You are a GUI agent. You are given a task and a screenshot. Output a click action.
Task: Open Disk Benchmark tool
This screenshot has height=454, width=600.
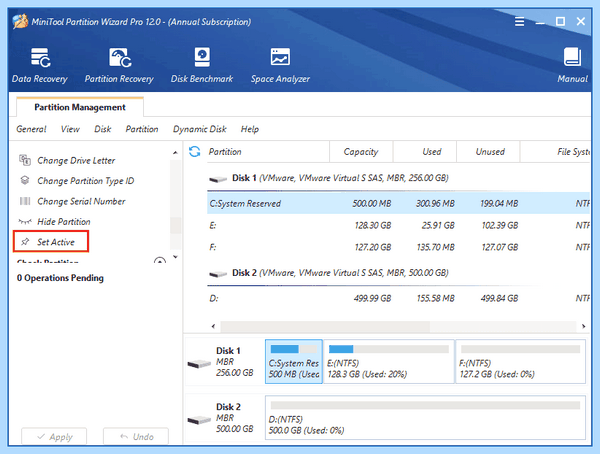[x=202, y=65]
